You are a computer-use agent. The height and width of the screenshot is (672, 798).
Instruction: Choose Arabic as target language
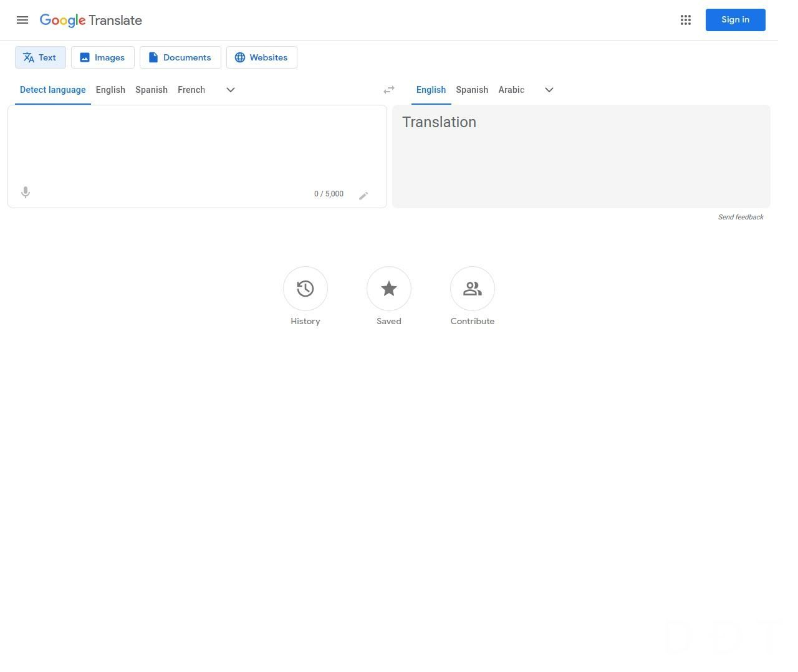coord(511,90)
